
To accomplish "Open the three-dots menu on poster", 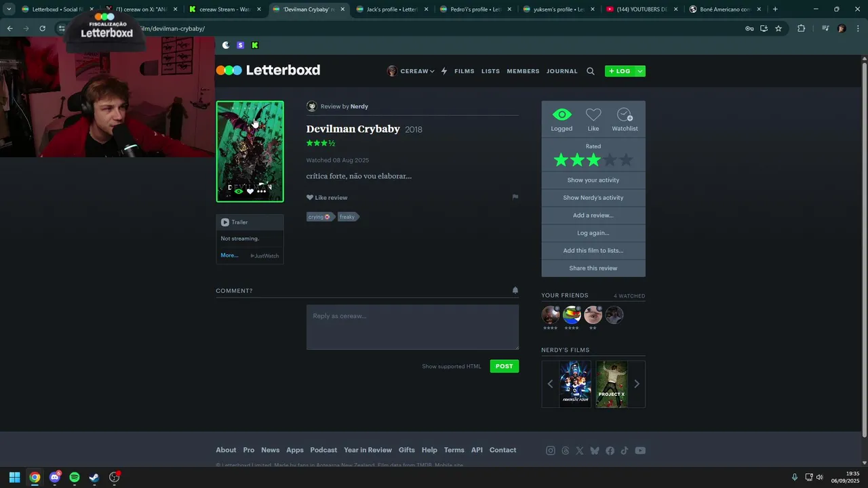I will tap(262, 191).
